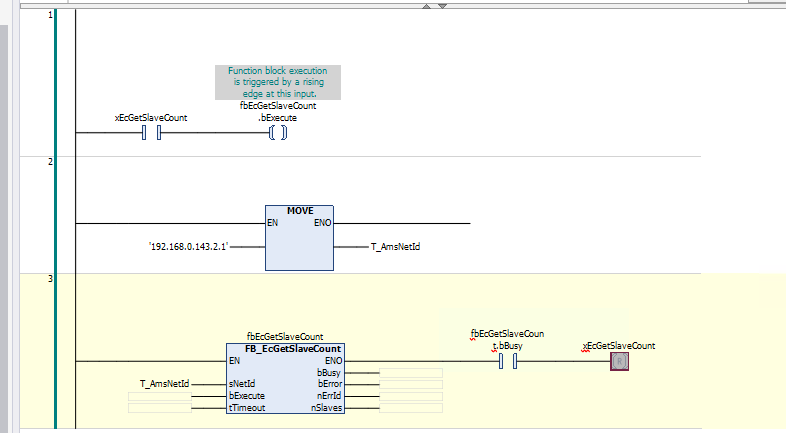Click the empty nErrId output field
This screenshot has width=786, height=433.
click(x=411, y=396)
